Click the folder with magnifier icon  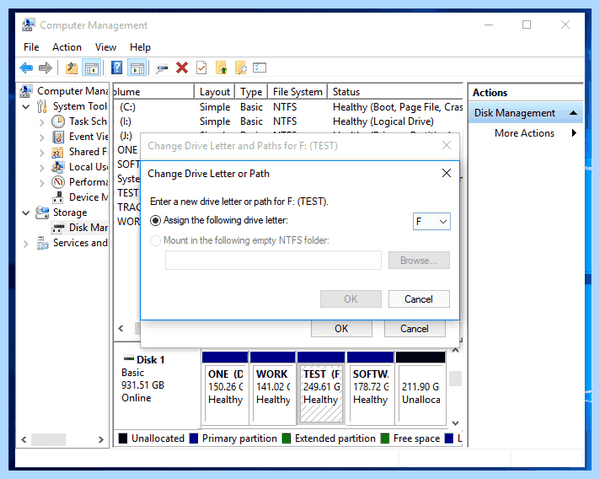(241, 68)
